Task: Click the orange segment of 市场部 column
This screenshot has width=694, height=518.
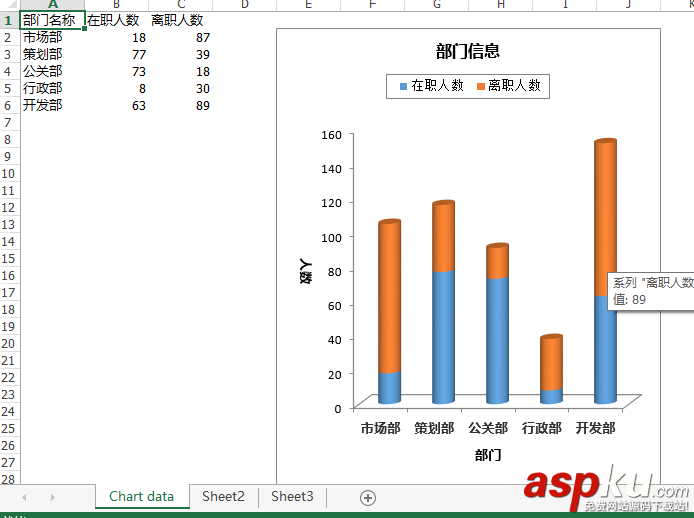Action: tap(389, 297)
